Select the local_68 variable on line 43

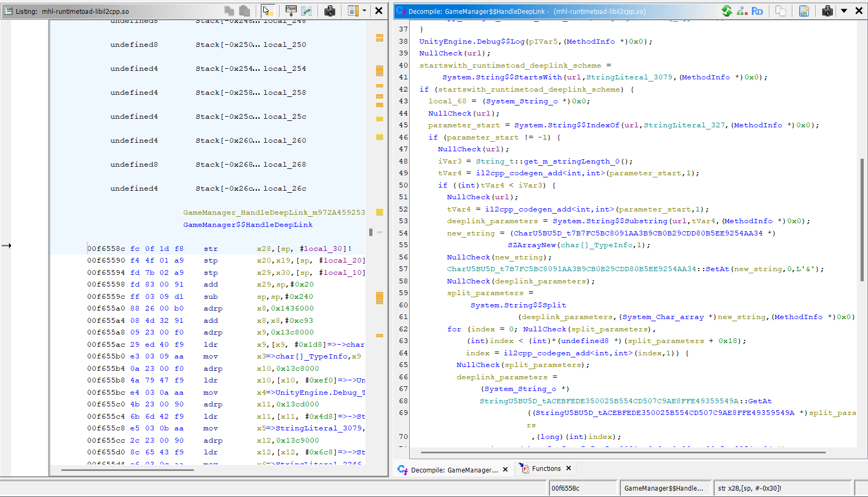[x=447, y=101]
